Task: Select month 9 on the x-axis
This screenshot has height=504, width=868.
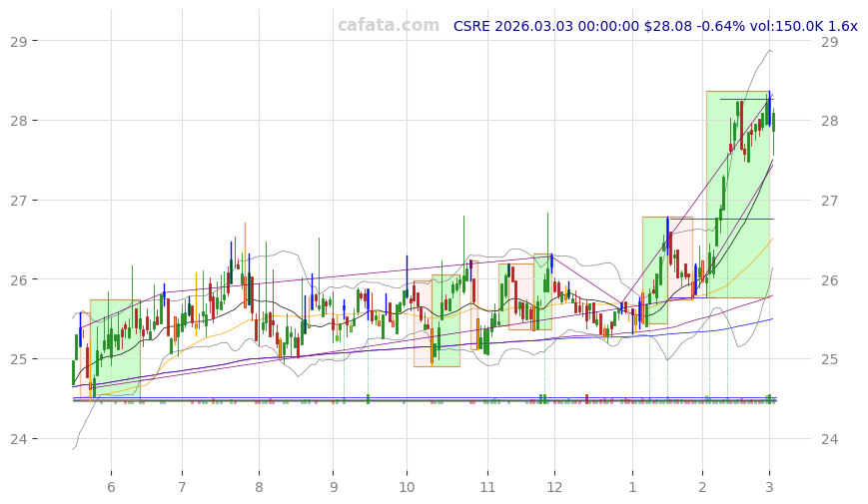Action: coord(333,487)
